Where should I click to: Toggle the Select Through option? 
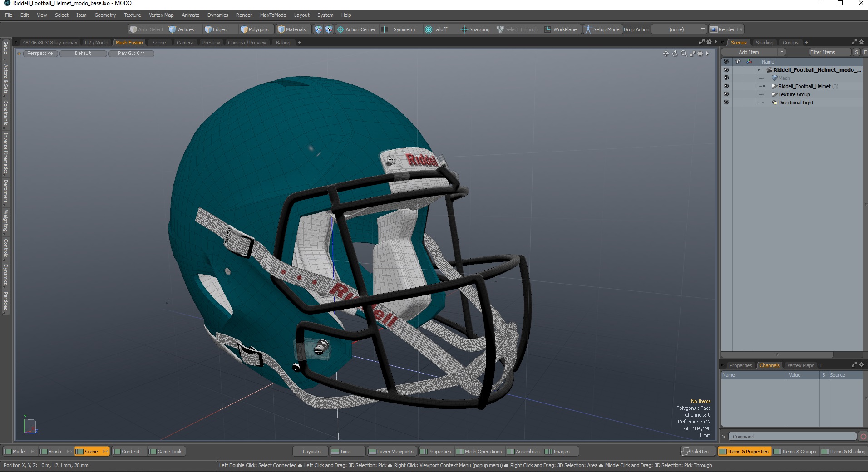pyautogui.click(x=518, y=29)
